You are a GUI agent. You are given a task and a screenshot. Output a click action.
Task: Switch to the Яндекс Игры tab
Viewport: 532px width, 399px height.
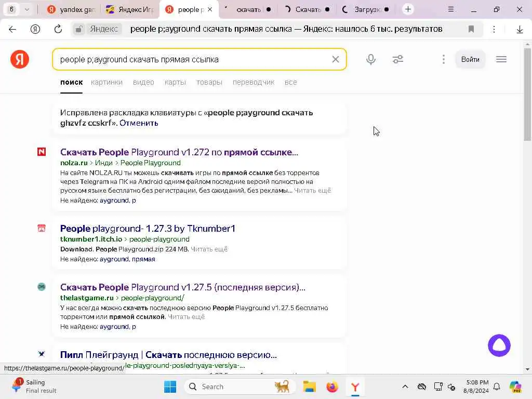[x=130, y=9]
